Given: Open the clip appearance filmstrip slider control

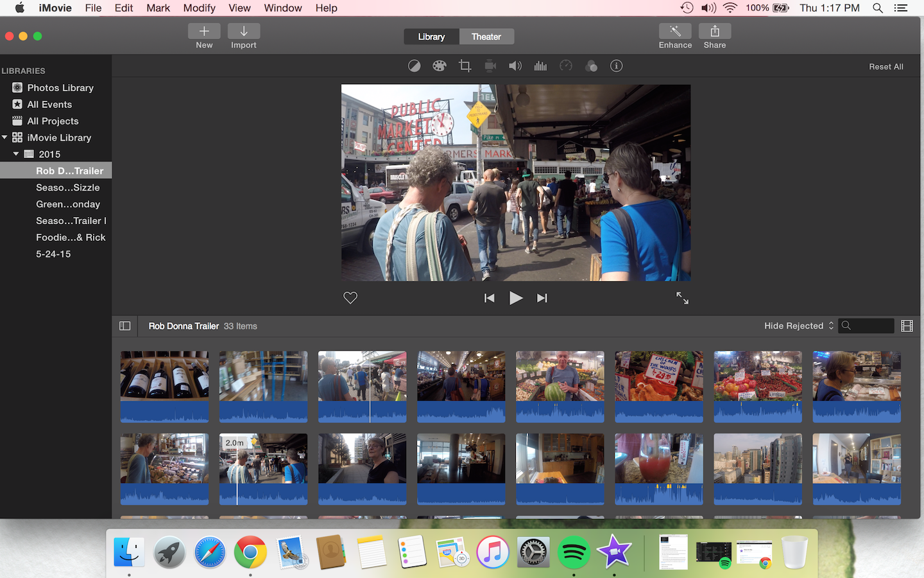Looking at the screenshot, I should [x=907, y=326].
